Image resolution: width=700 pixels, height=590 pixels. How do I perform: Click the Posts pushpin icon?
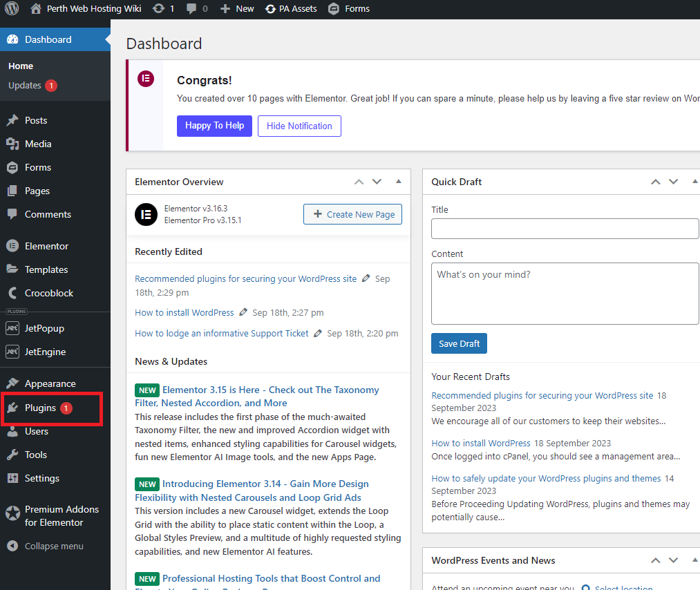[12, 120]
